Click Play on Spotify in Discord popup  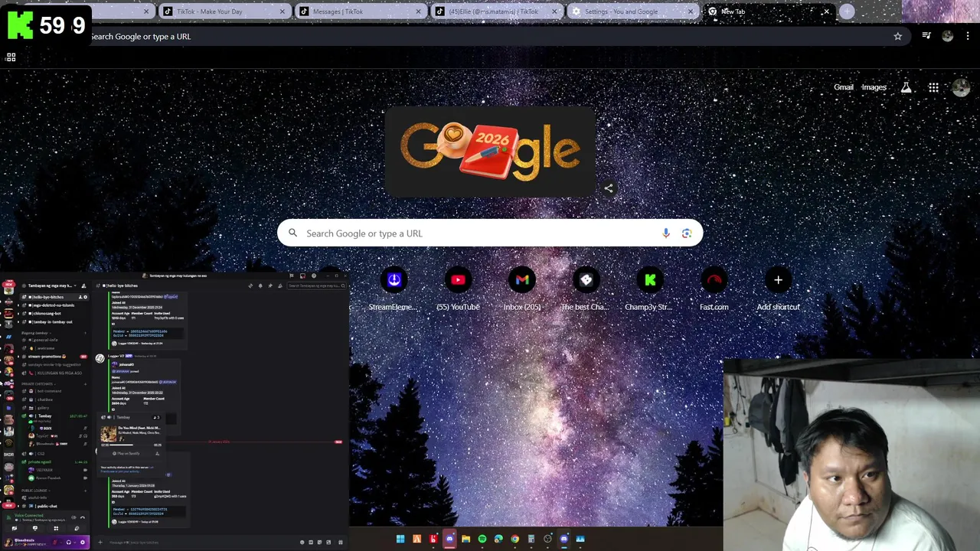pyautogui.click(x=126, y=453)
